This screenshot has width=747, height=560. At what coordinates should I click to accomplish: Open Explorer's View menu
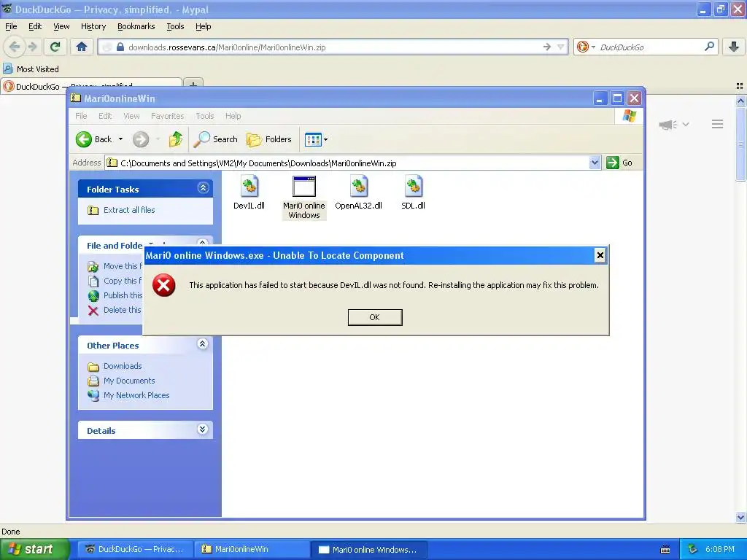point(131,116)
